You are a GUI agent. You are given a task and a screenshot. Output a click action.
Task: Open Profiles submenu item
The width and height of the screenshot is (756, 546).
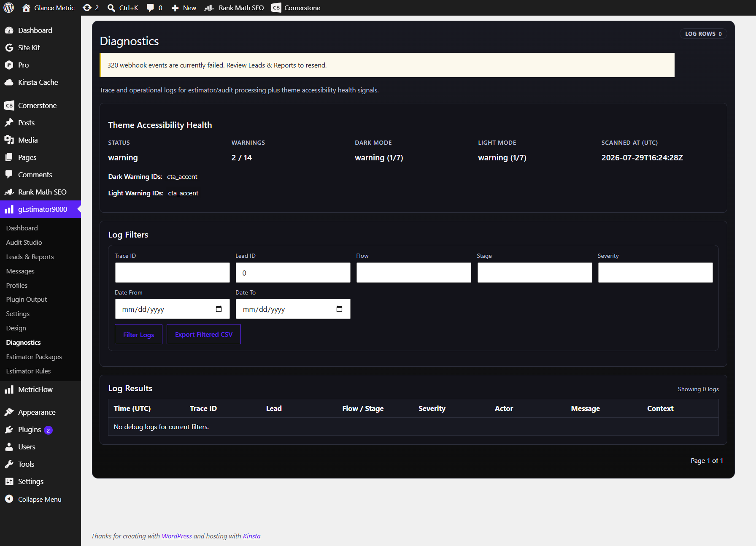coord(17,285)
